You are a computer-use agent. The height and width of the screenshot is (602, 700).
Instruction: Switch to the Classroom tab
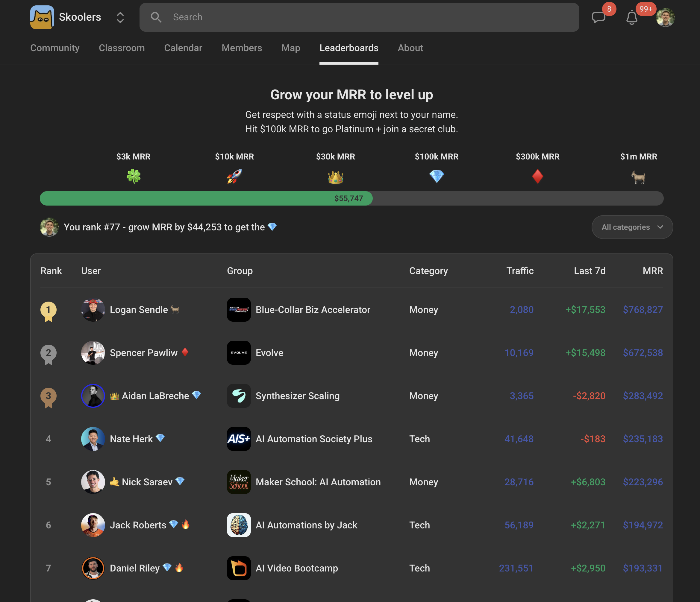pos(122,48)
